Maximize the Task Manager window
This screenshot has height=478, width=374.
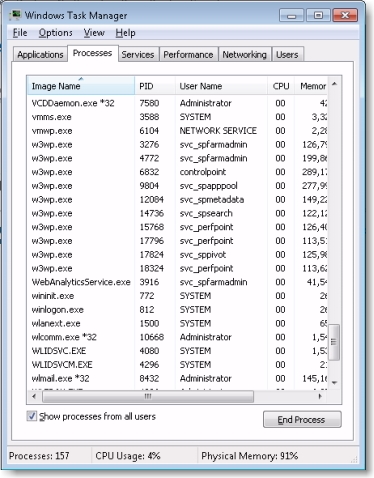point(318,15)
